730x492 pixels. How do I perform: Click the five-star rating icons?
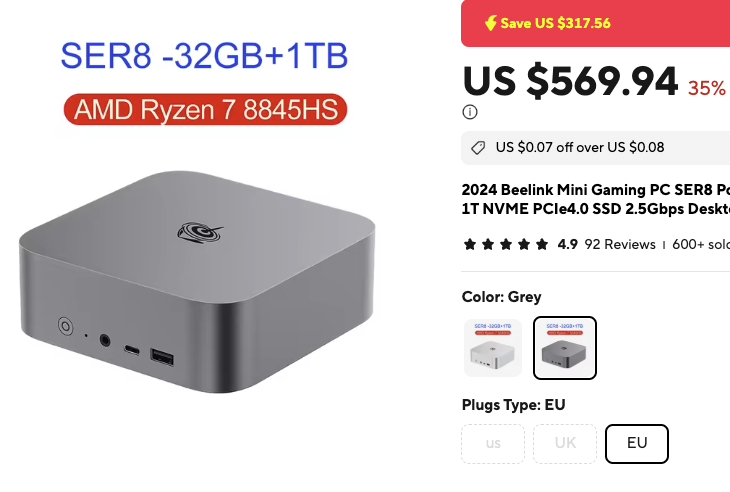(506, 244)
